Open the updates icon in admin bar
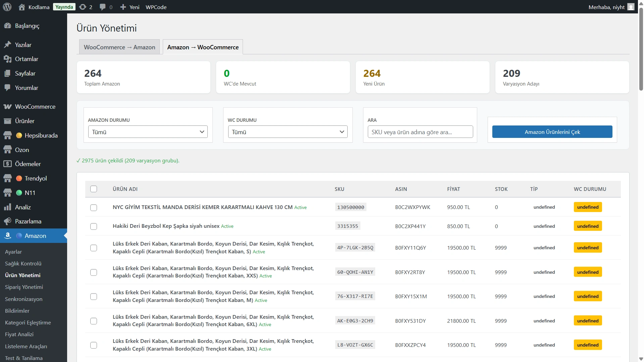 coord(83,7)
